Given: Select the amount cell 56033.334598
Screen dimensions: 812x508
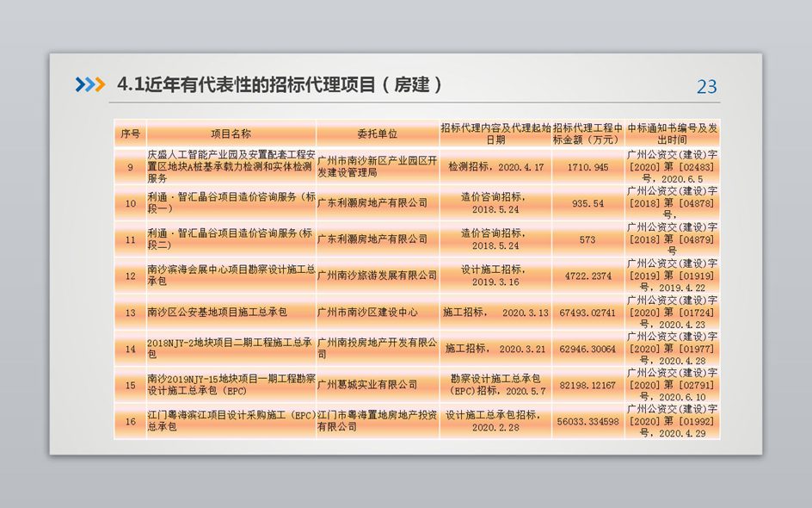Looking at the screenshot, I should click(587, 421).
